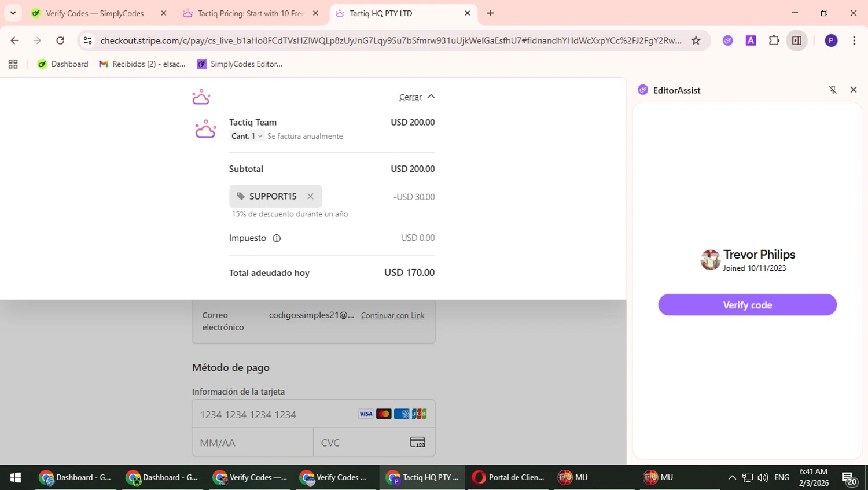Open the Cant. 1 quantity dropdown

click(247, 136)
